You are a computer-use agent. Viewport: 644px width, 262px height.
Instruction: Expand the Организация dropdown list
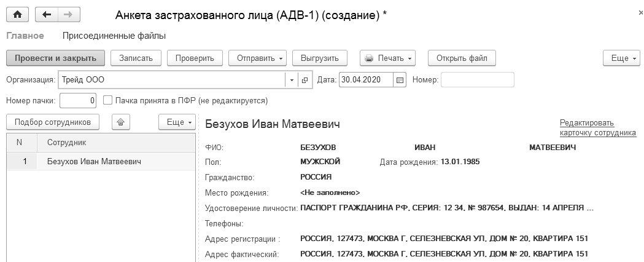291,80
